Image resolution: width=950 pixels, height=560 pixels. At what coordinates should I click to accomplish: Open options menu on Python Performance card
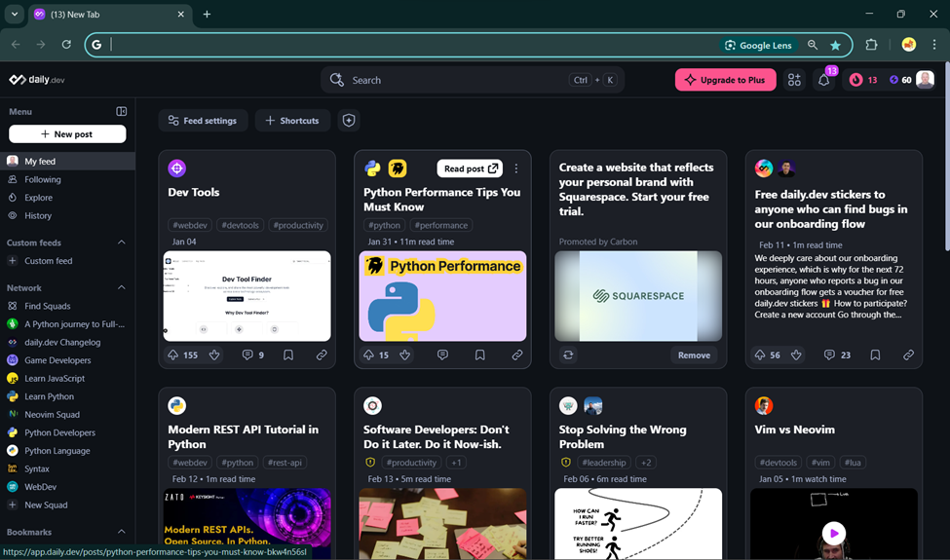[516, 168]
